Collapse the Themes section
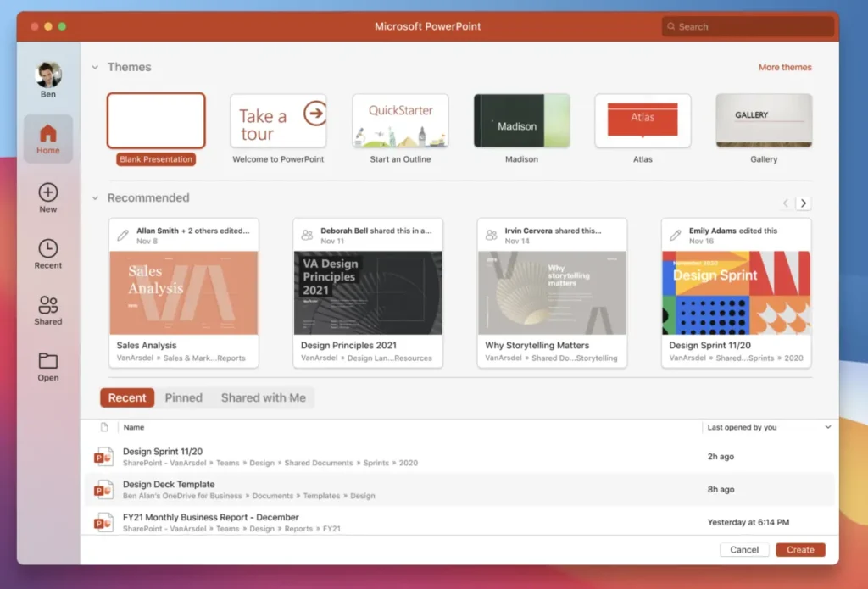868x589 pixels. [x=95, y=68]
